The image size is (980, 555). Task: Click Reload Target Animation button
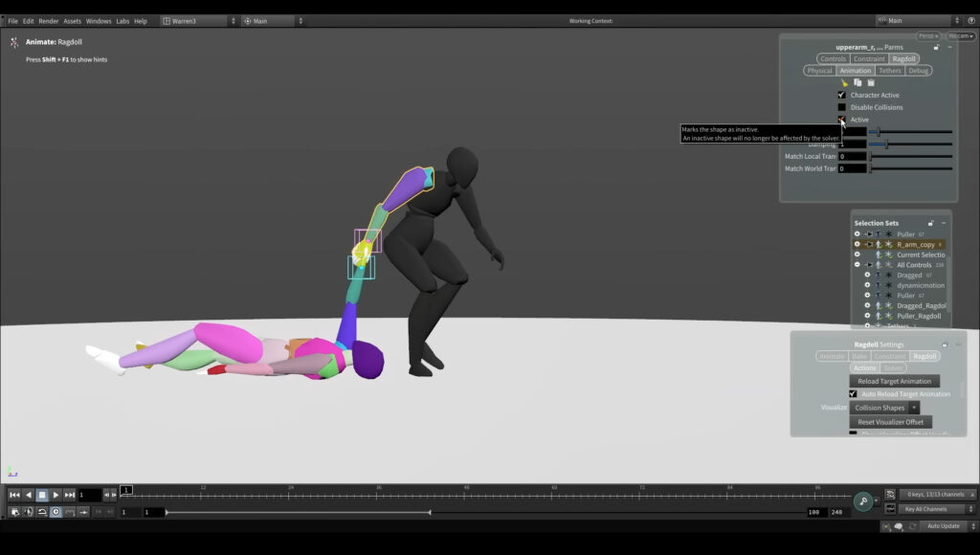[895, 381]
